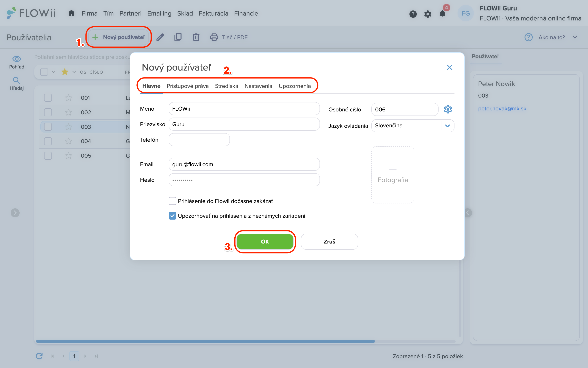Tick the checkbox for row 005
The width and height of the screenshot is (588, 368).
point(48,156)
